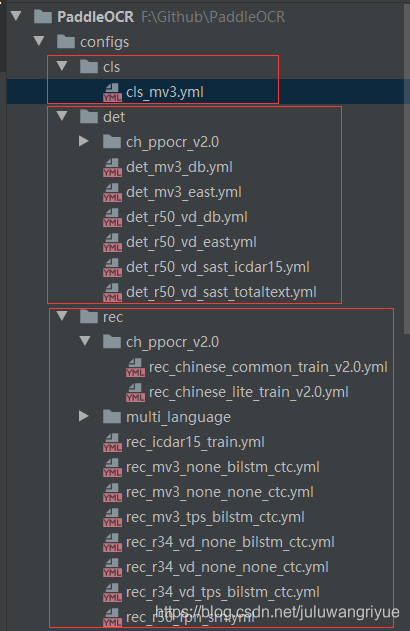Click the project tree vertical scrollbar
Screen dimensions: 410x631
(x=407, y=169)
